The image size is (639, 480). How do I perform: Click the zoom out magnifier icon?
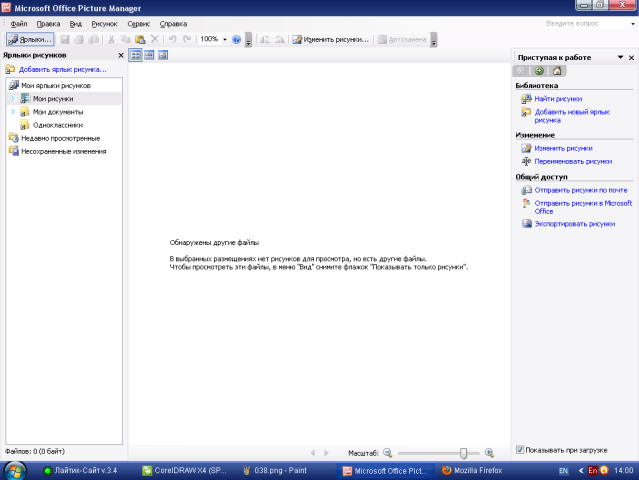coord(388,453)
